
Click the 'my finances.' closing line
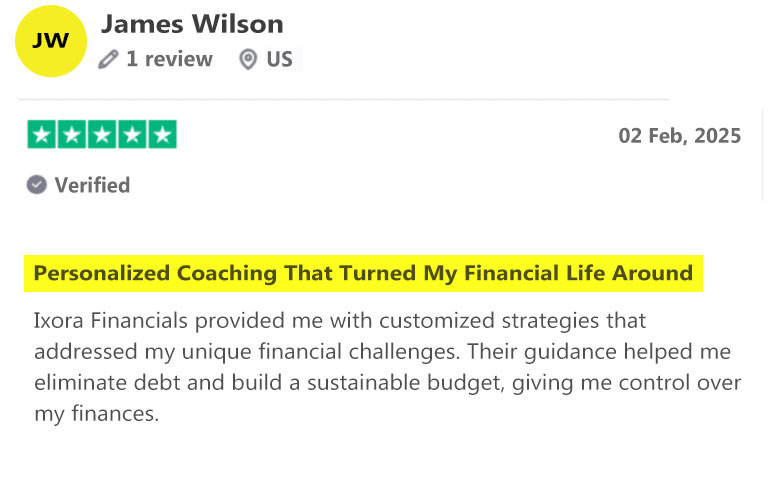[96, 414]
